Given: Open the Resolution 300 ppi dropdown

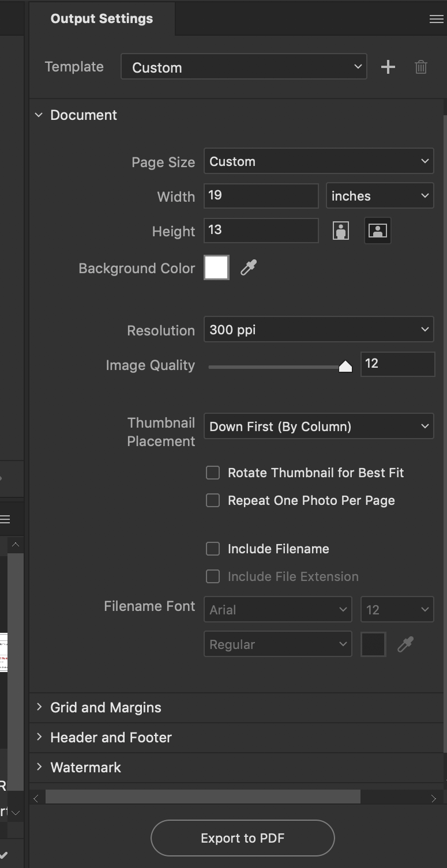Looking at the screenshot, I should (319, 330).
